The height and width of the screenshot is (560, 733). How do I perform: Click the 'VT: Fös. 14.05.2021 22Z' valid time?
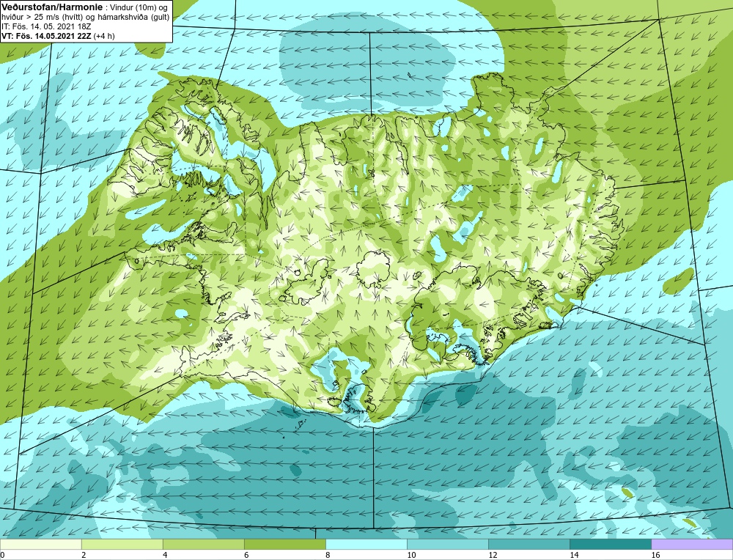click(47, 36)
